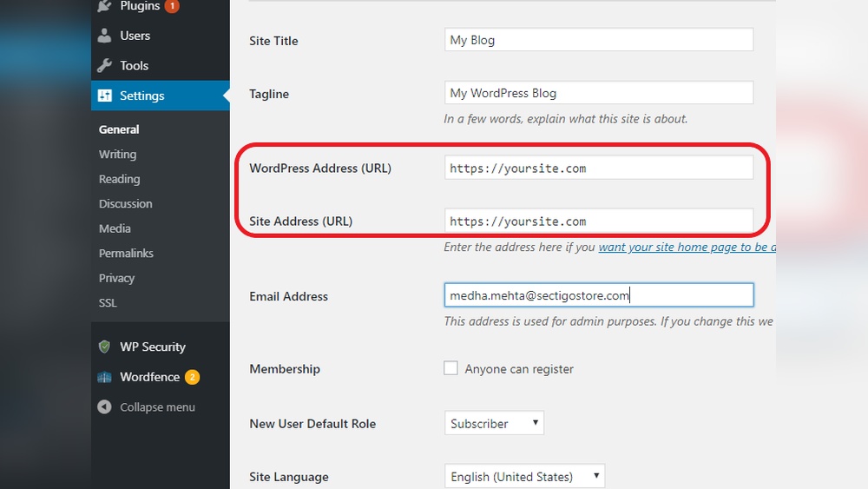Open New User Default Role dropdown
Viewport: 868px width, 489px height.
click(x=495, y=423)
